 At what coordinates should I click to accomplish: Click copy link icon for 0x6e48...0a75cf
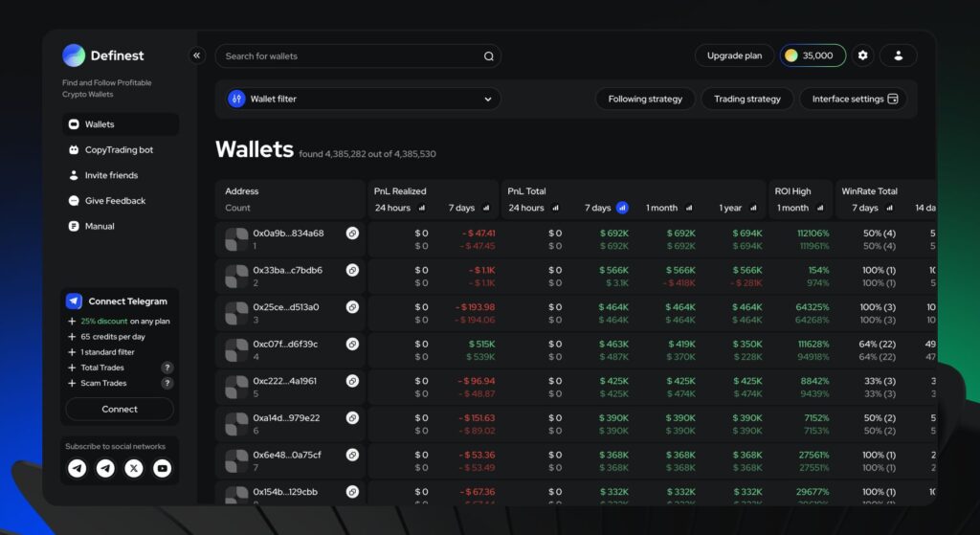pos(352,455)
